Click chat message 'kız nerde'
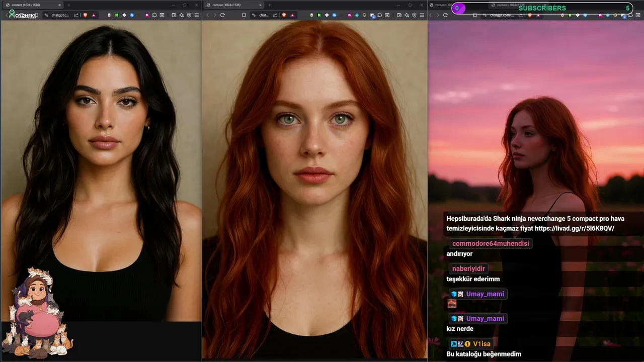The height and width of the screenshot is (362, 644). 460,329
